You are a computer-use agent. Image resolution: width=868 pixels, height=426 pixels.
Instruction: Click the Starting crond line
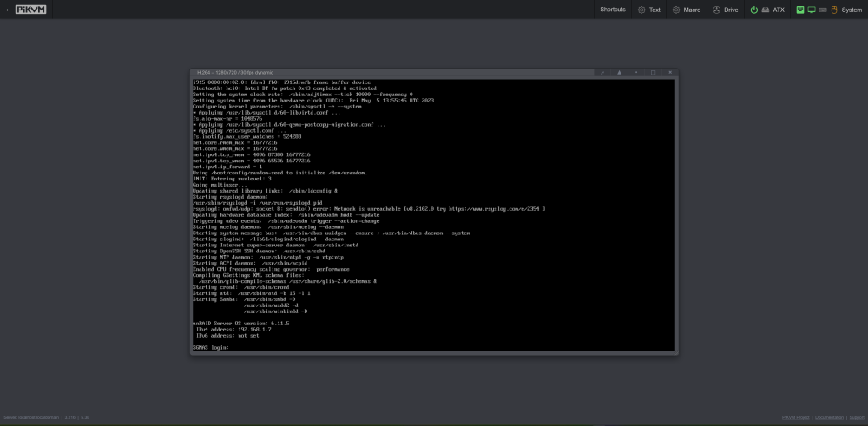240,287
